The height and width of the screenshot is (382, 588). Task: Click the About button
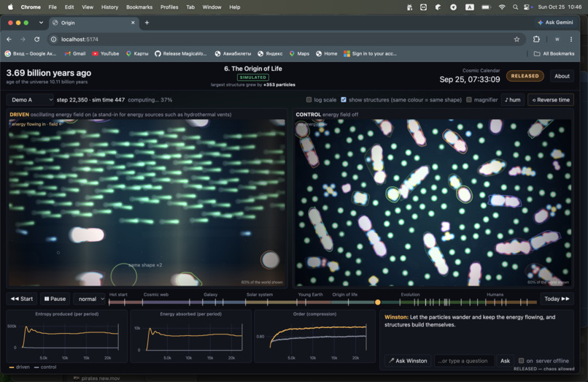click(x=562, y=76)
